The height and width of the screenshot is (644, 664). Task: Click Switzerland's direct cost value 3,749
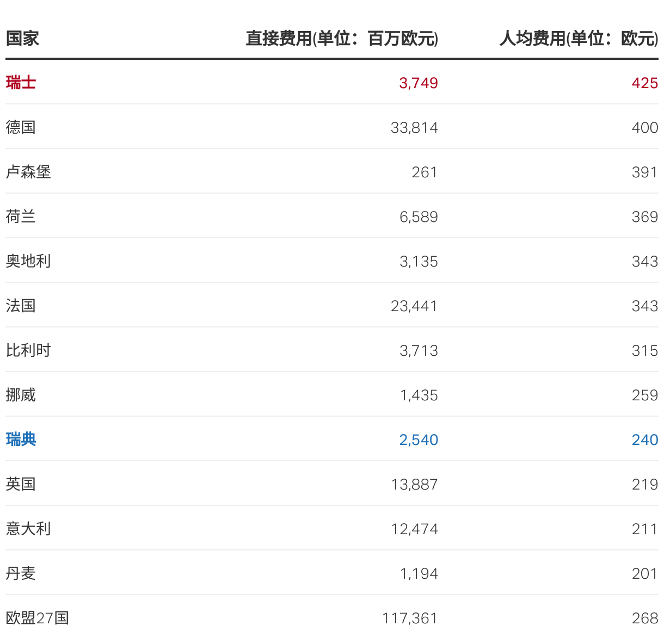click(418, 83)
